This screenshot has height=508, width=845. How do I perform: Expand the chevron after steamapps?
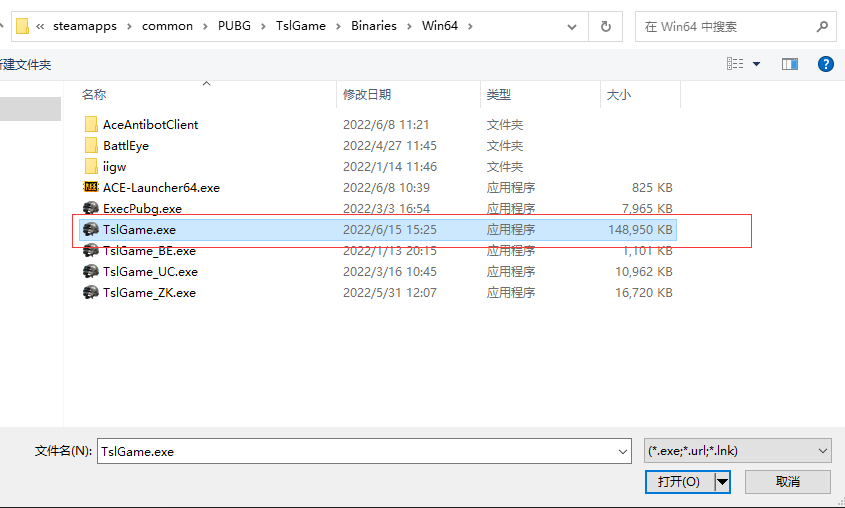(x=129, y=26)
